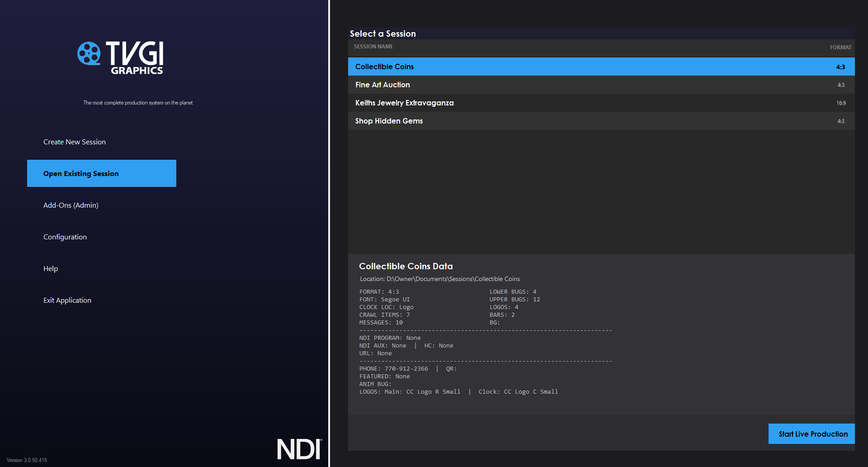Go to Configuration
Viewport: 868px width, 467px height.
65,237
